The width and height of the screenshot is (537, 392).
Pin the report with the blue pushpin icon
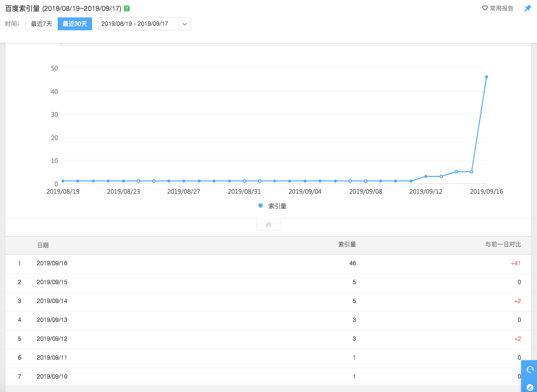[x=528, y=8]
